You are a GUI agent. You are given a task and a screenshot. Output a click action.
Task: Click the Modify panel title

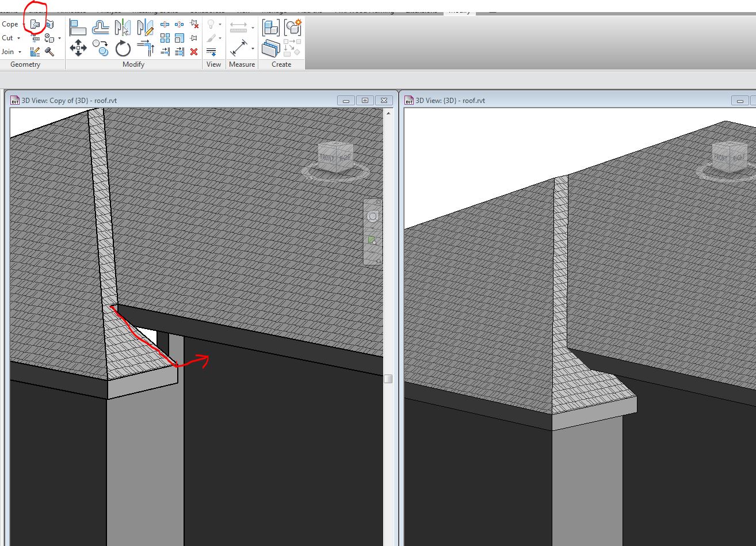point(133,64)
